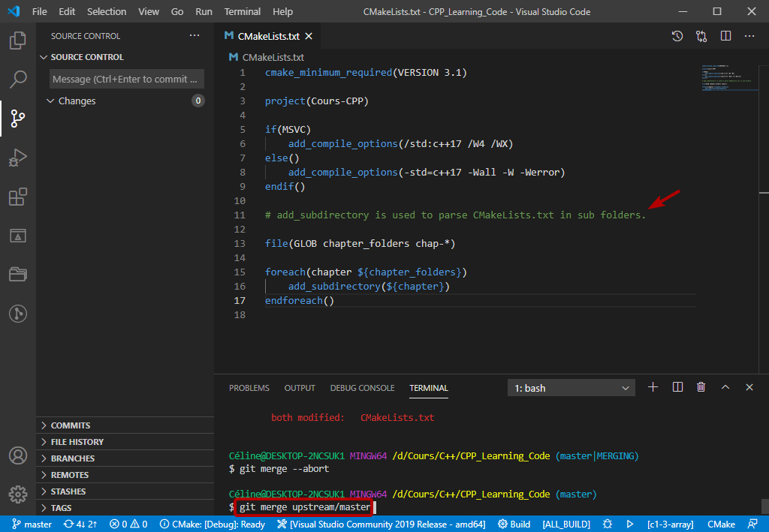Expand the REMOTES section

pyautogui.click(x=125, y=475)
